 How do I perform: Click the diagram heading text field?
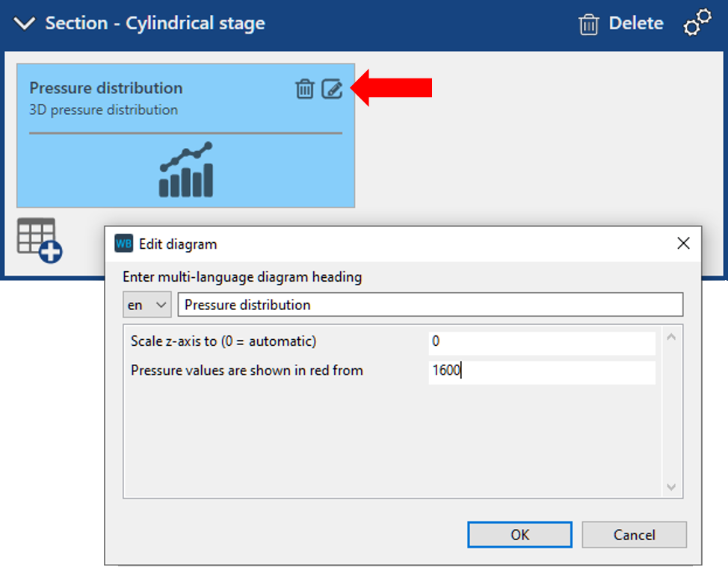tap(430, 305)
